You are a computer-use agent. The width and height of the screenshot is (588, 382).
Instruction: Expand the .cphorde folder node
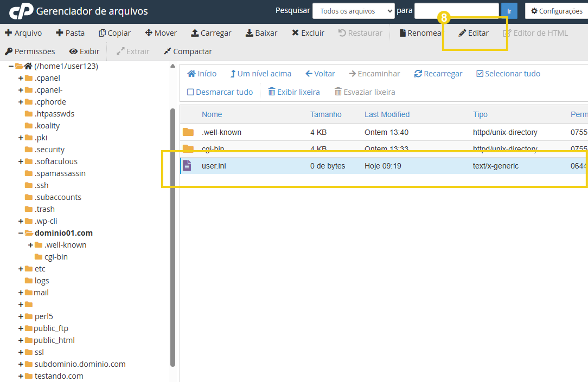click(x=21, y=102)
